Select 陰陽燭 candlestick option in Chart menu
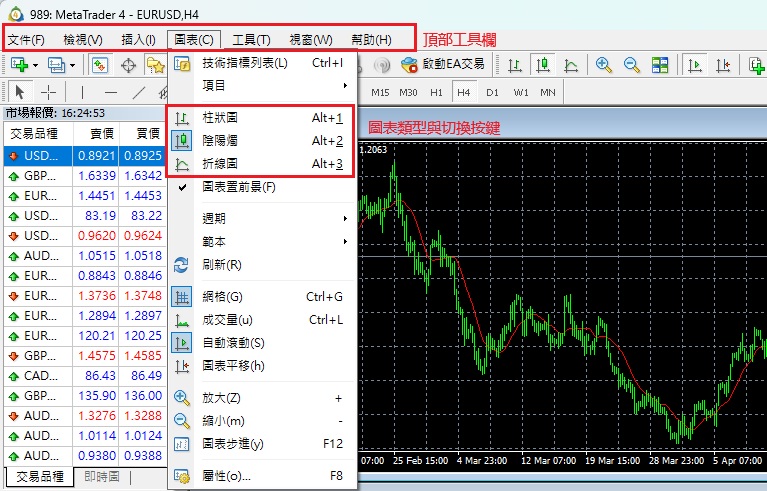 pos(261,141)
